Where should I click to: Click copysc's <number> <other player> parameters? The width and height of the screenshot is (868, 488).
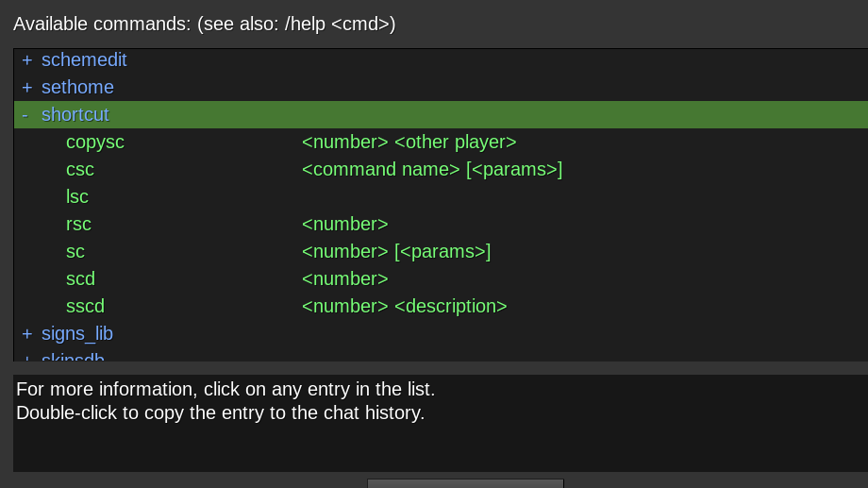click(409, 143)
